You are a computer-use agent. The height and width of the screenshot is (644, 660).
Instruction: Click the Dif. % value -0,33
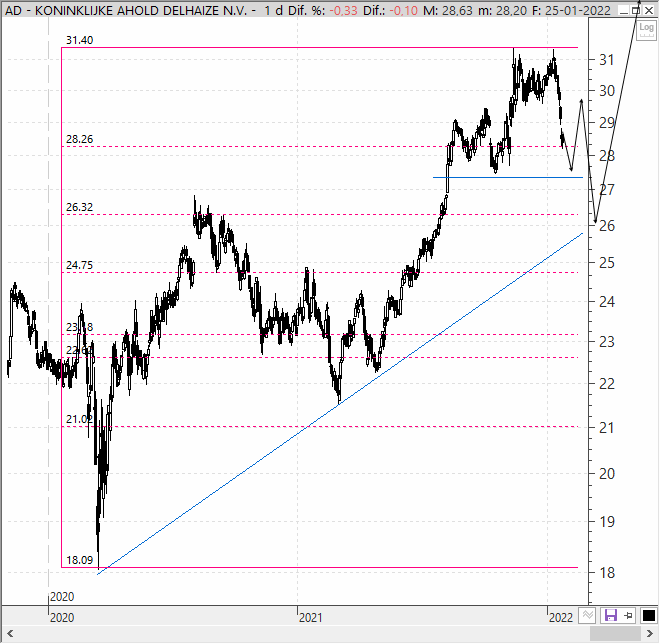[x=343, y=11]
